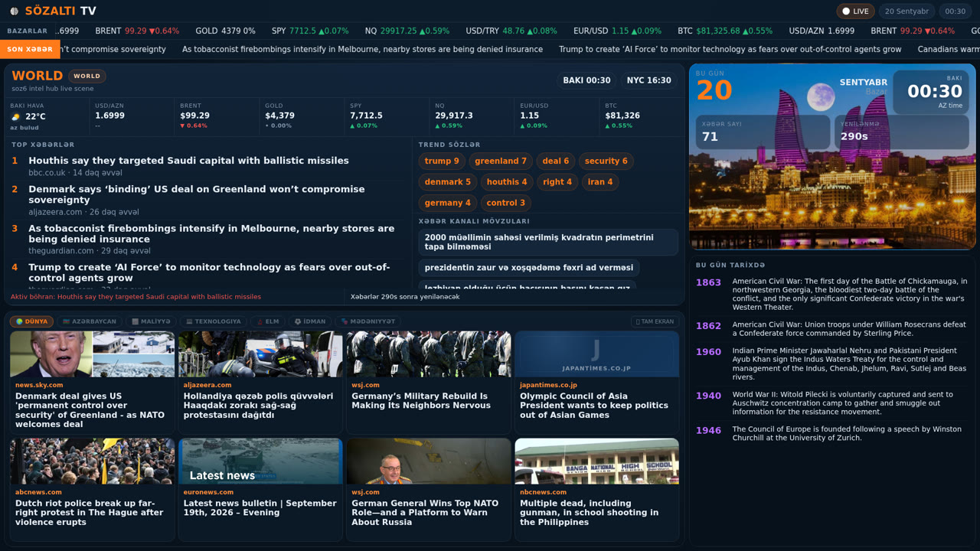Click the 20 Sentyabr date pill
Screen dimensions: 980x551
[x=906, y=11]
